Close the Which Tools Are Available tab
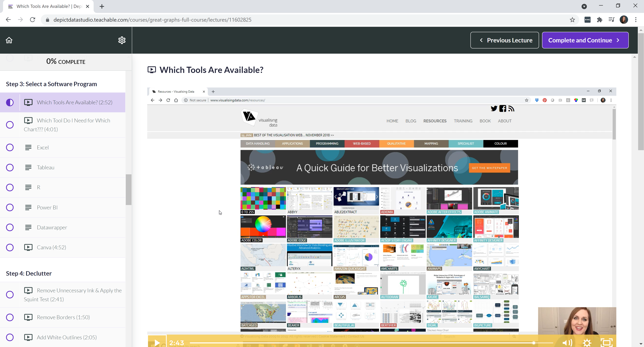Image resolution: width=644 pixels, height=347 pixels. [x=88, y=7]
